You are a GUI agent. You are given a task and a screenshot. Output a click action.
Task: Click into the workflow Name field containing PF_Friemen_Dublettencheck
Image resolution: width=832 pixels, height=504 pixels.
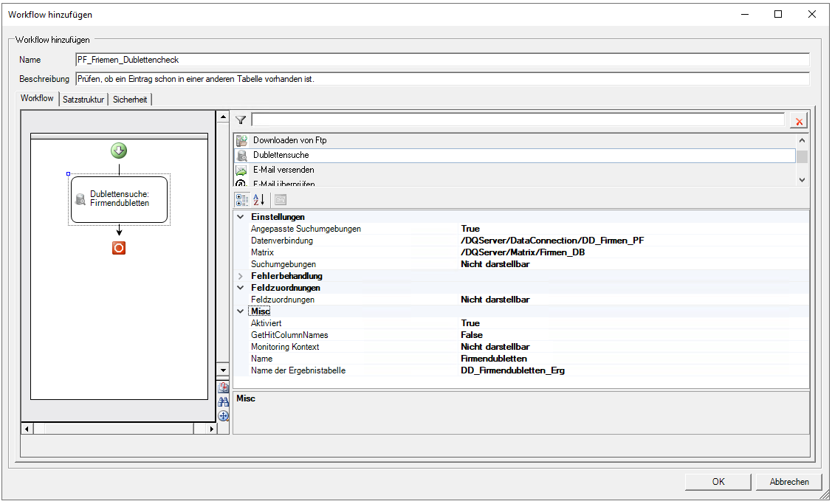coord(442,60)
